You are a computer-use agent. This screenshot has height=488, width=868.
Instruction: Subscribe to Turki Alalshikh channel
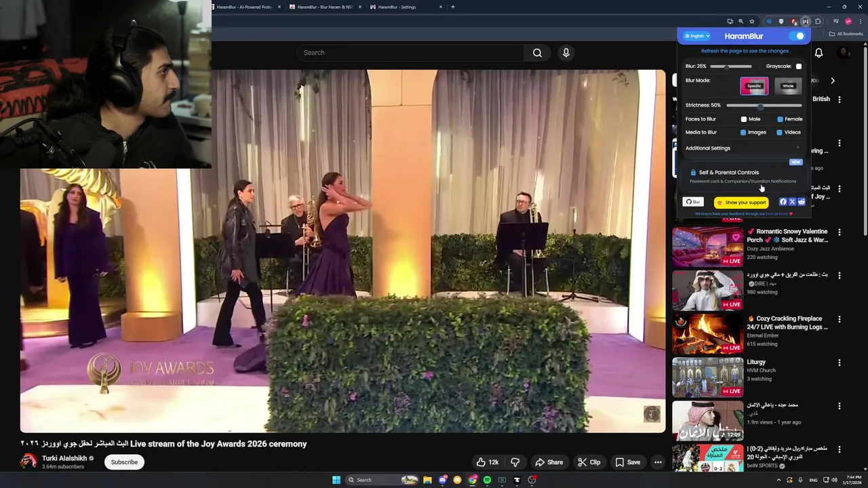pos(124,462)
